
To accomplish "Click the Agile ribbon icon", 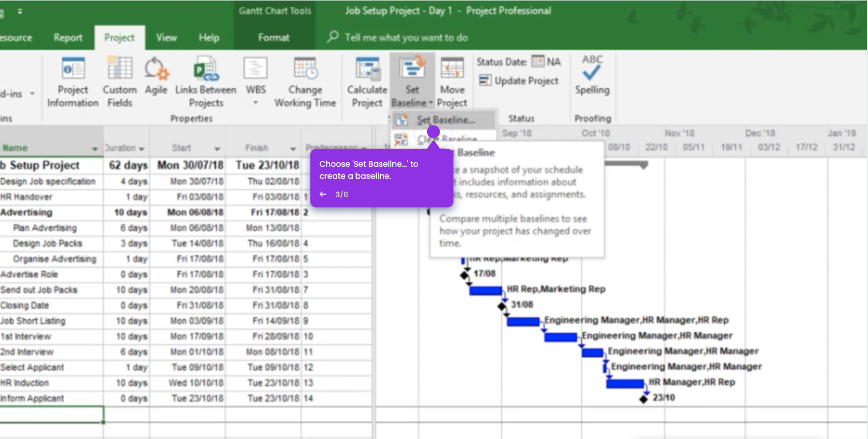I will 156,76.
